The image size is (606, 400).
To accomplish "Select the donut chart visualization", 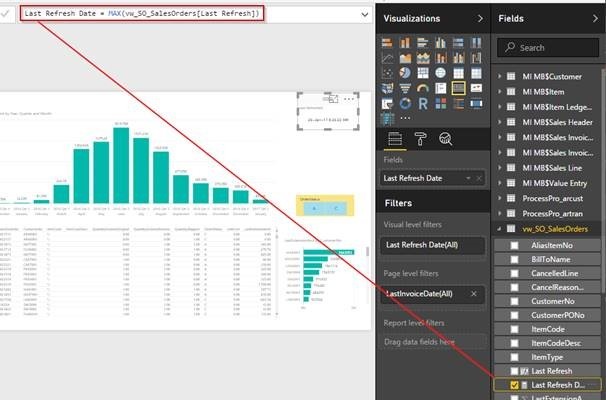I will pos(405,104).
